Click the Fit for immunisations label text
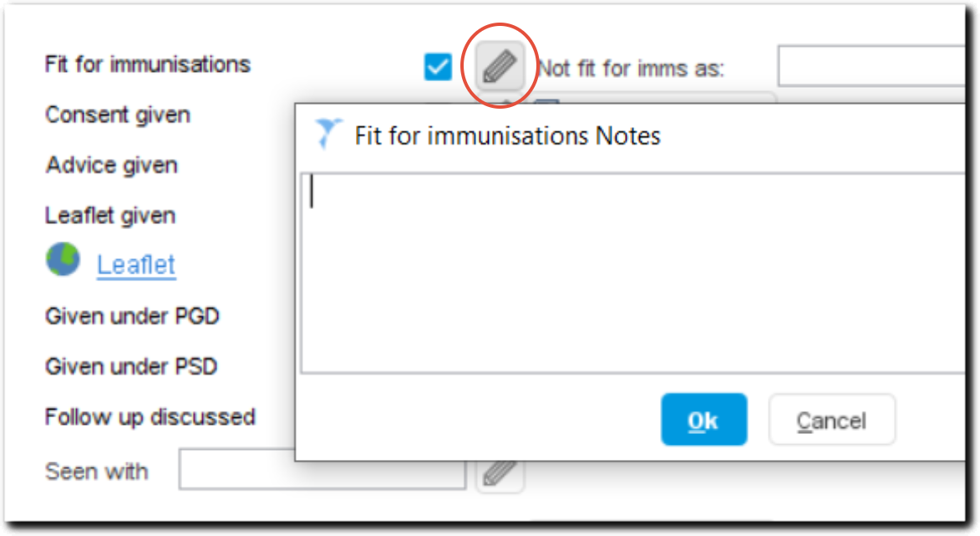Viewport: 980px width, 536px height. [148, 64]
